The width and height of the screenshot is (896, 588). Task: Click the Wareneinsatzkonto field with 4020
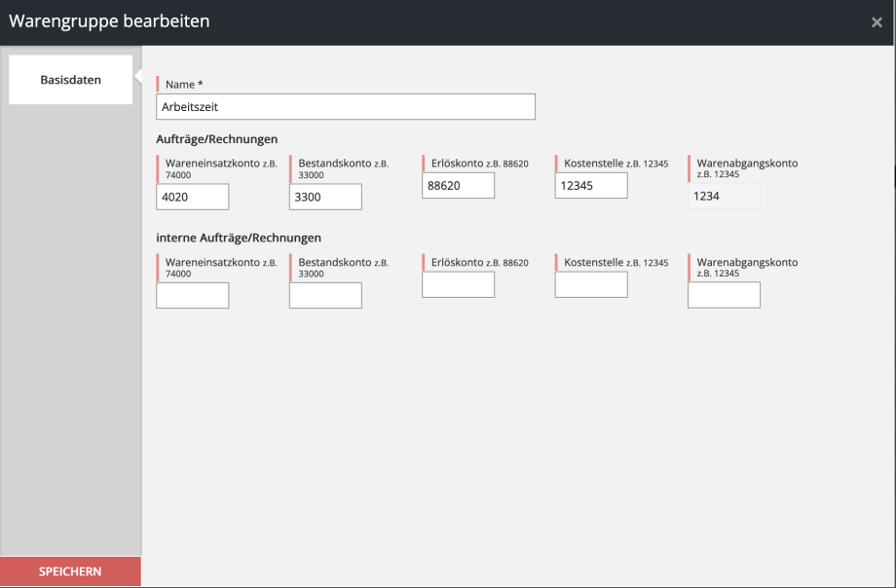pyautogui.click(x=193, y=197)
